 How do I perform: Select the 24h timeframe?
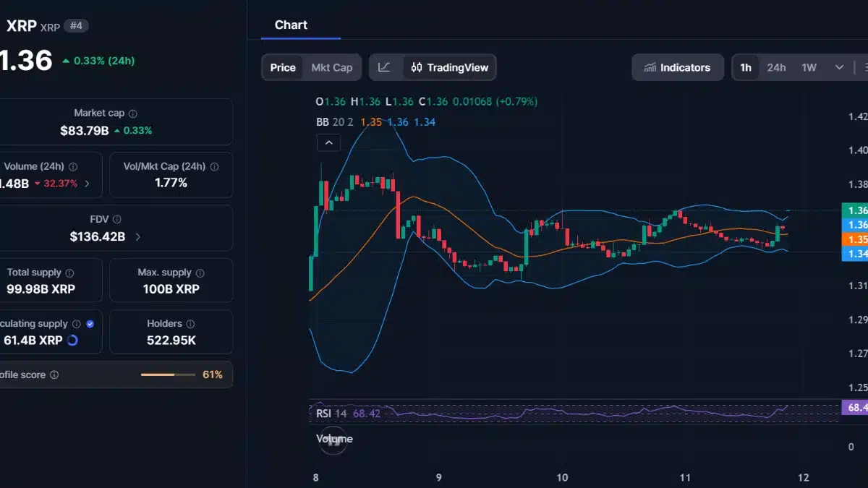point(777,67)
